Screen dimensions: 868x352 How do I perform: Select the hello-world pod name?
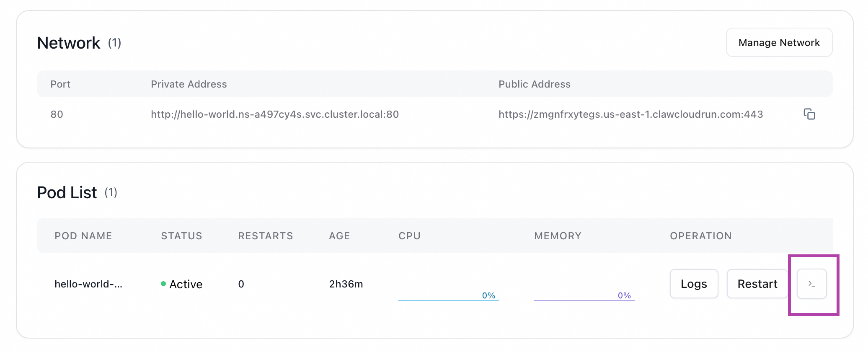(x=88, y=284)
